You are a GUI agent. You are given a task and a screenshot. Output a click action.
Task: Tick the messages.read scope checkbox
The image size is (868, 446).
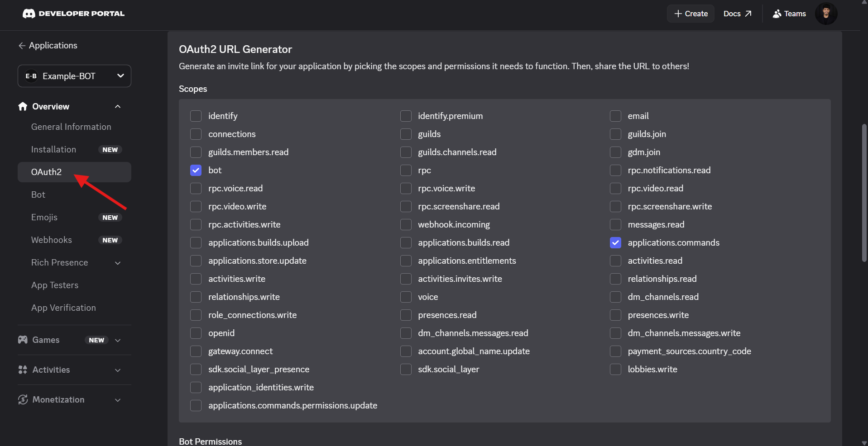pos(615,224)
